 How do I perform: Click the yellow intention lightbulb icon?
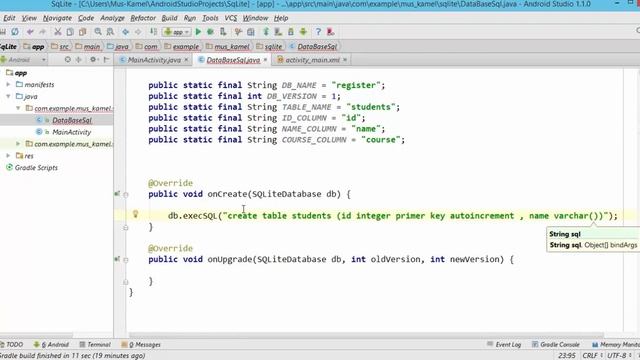(136, 214)
